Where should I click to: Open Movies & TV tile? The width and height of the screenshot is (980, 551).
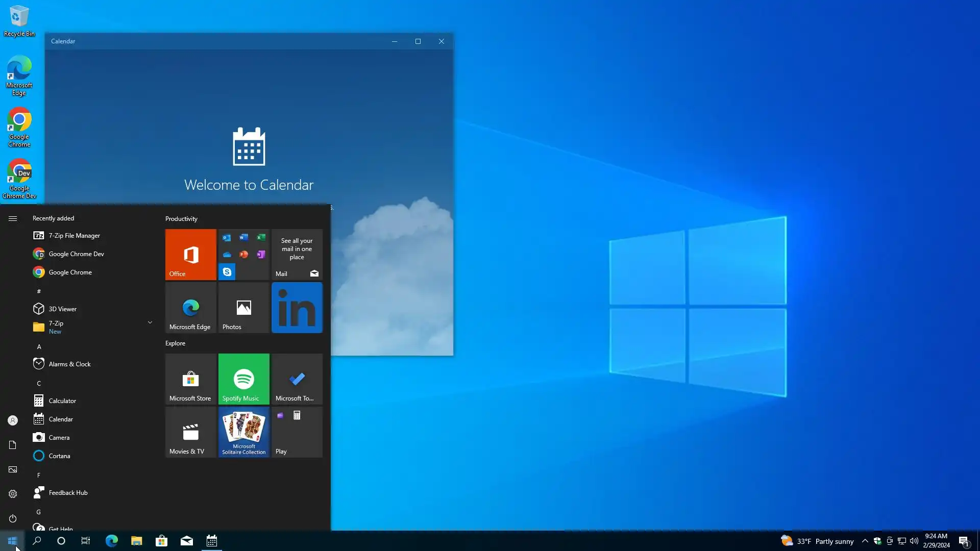click(190, 432)
